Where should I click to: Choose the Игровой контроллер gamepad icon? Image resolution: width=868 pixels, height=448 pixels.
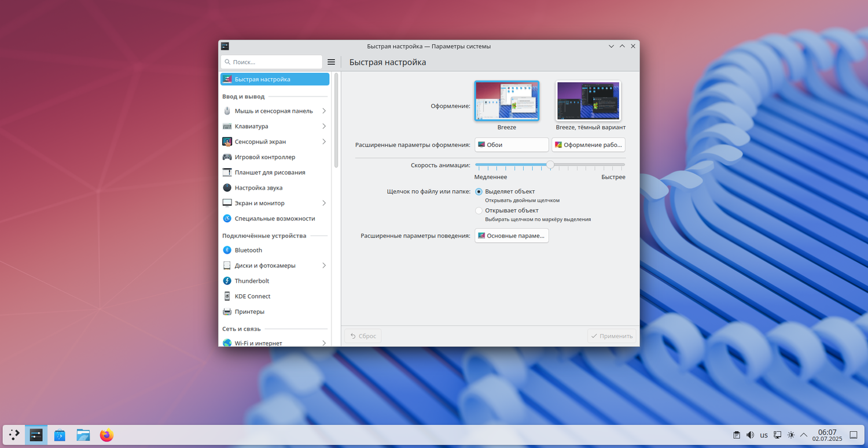click(227, 157)
